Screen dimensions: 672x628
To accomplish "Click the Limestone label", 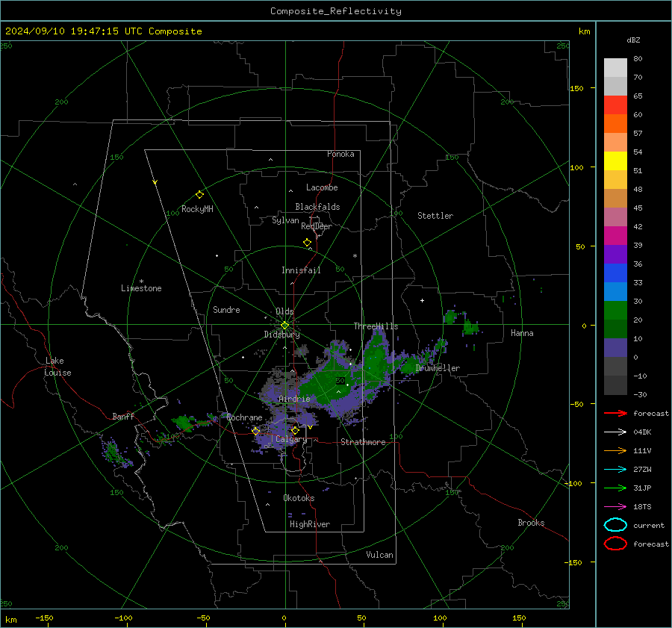I will pyautogui.click(x=141, y=288).
